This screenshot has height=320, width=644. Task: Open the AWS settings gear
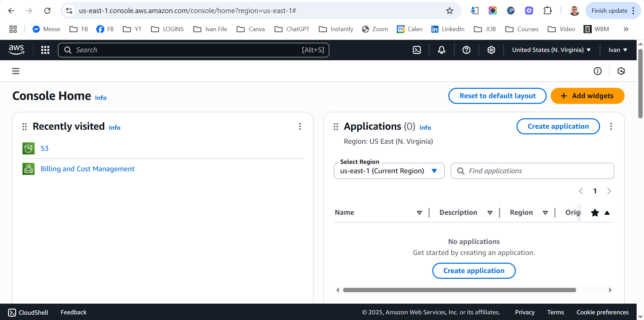tap(491, 50)
